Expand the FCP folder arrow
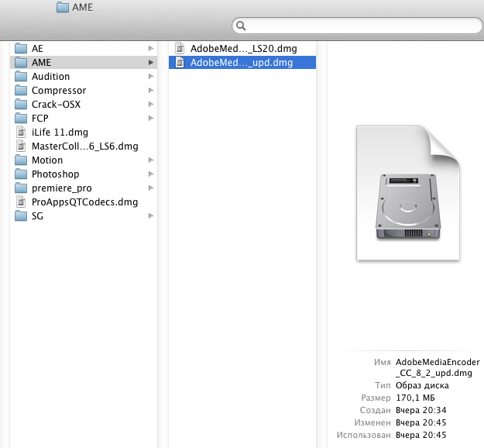The width and height of the screenshot is (484, 448). point(151,119)
